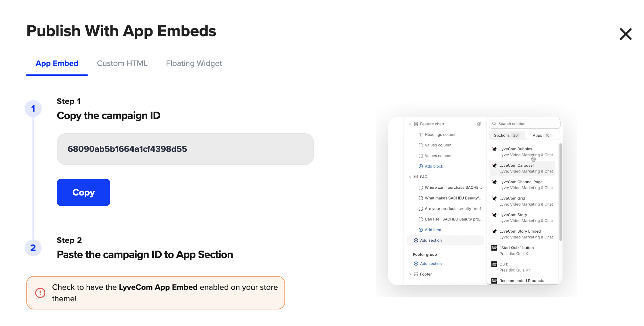This screenshot has height=326, width=644.
Task: Click the Headings column text icon
Action: [421, 135]
